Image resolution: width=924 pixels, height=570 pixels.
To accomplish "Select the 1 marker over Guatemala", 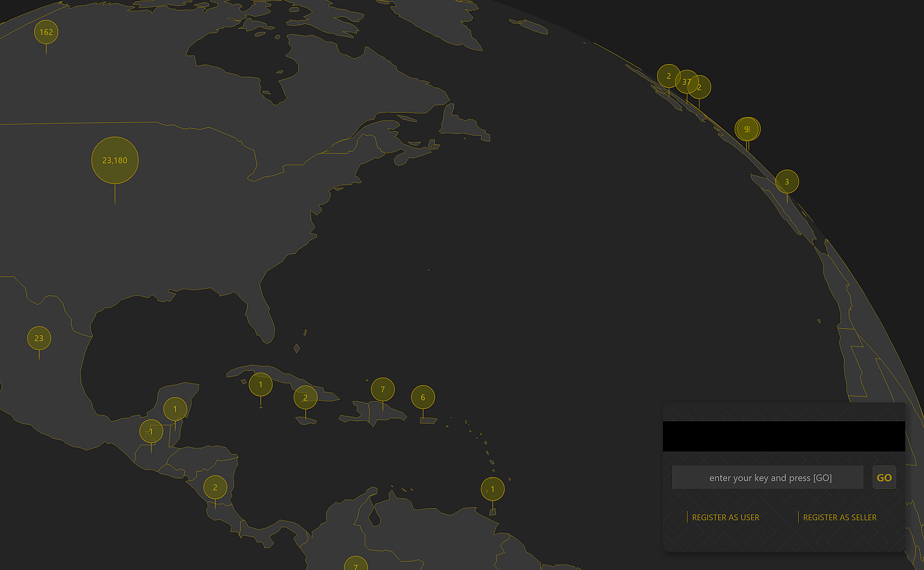I will (151, 432).
